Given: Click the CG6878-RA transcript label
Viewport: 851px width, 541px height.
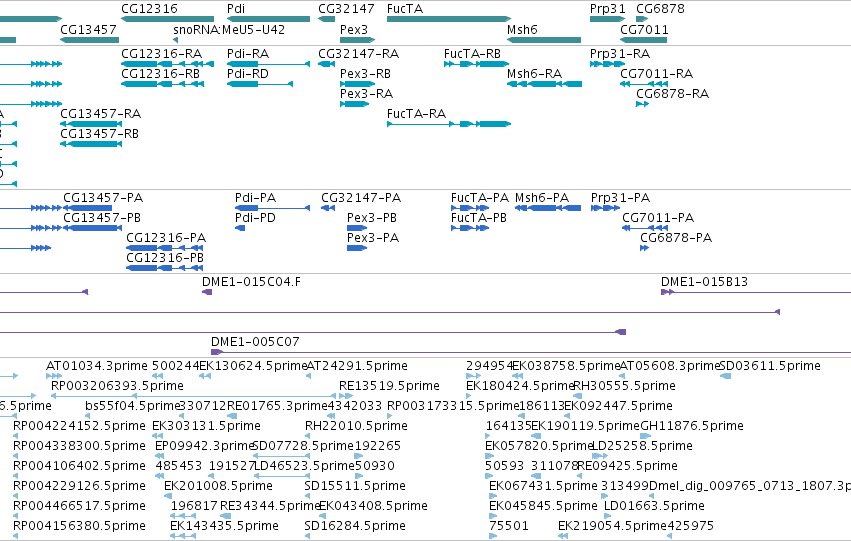Looking at the screenshot, I should [672, 94].
